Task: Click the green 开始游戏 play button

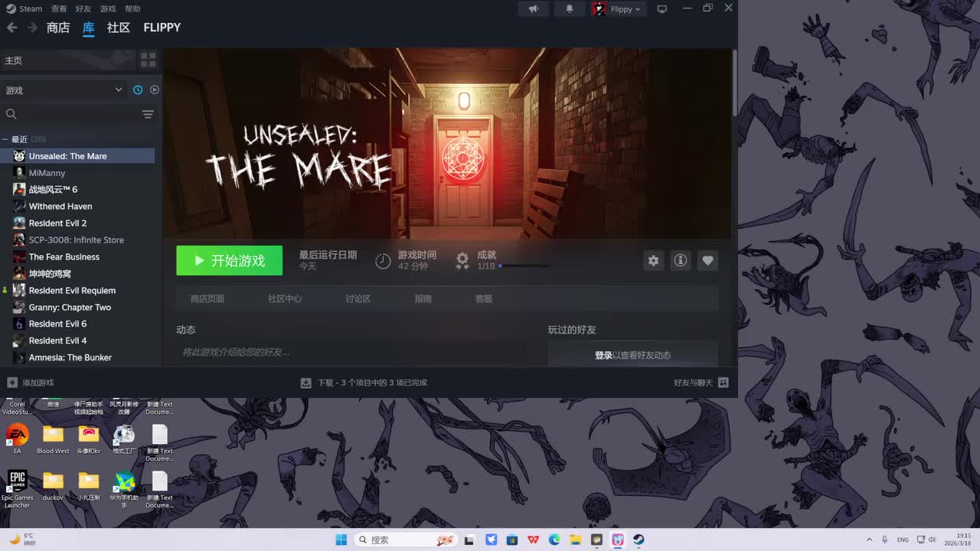Action: (229, 260)
